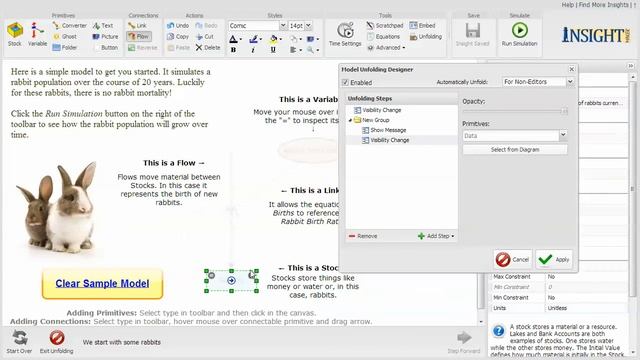Click the Reverse connection action
The image size is (640, 360).
click(142, 48)
